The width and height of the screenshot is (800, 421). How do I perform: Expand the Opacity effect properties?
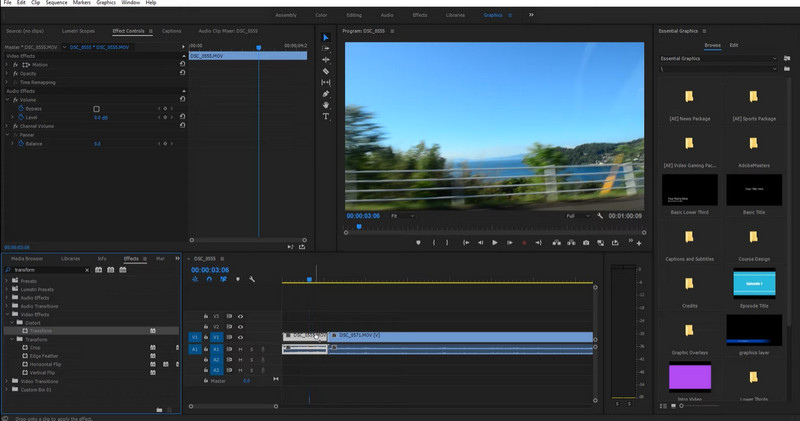click(7, 73)
